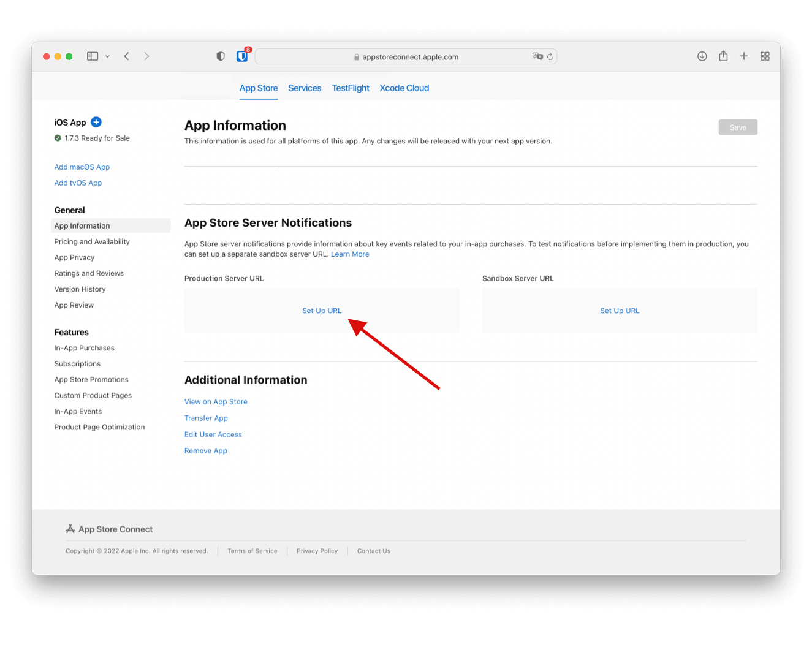This screenshot has height=647, width=812.
Task: Open the Learn More link
Action: 350,254
